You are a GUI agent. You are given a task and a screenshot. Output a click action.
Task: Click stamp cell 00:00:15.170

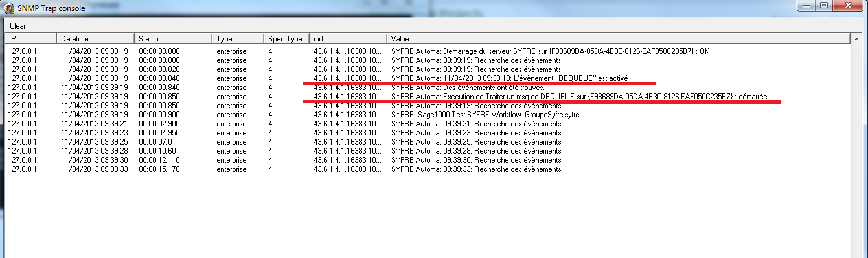159,169
